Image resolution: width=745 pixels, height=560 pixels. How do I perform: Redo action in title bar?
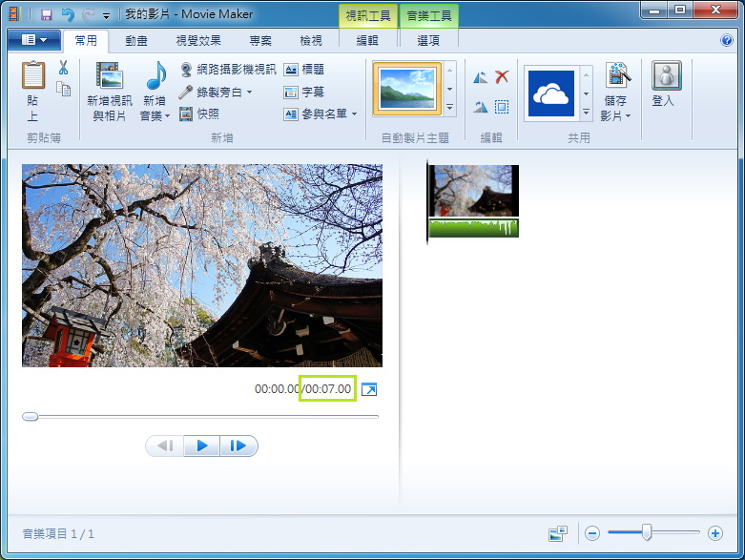[x=88, y=15]
